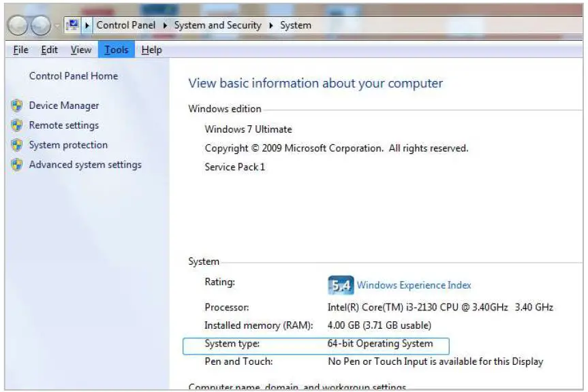Viewport: 588px width, 392px height.
Task: Open the Edit menu
Action: click(x=48, y=49)
